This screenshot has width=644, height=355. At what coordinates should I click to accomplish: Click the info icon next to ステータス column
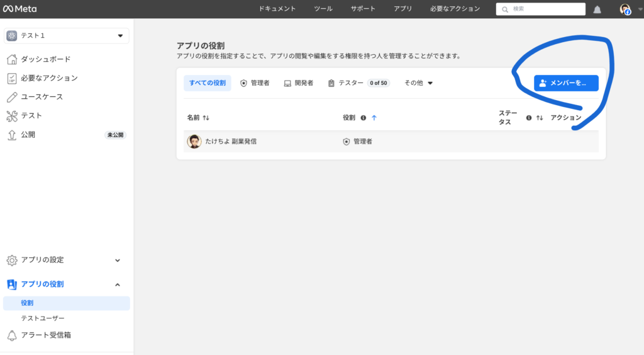point(528,118)
